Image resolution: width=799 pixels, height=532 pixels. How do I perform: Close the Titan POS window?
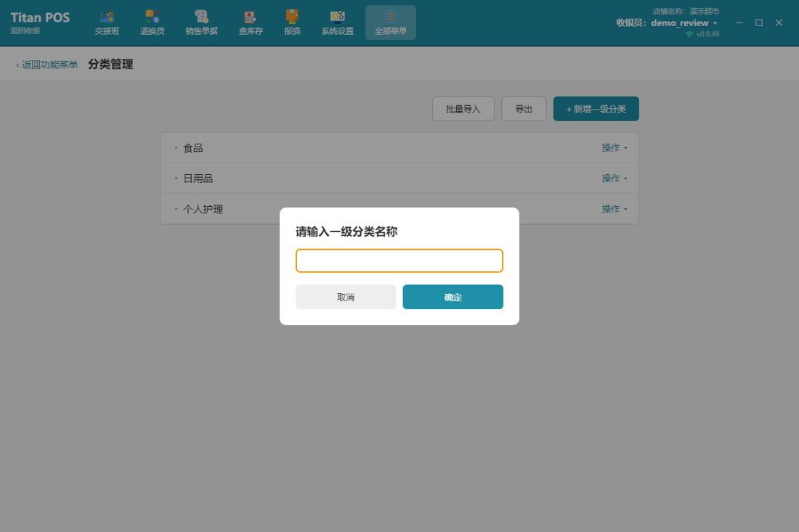pos(779,23)
